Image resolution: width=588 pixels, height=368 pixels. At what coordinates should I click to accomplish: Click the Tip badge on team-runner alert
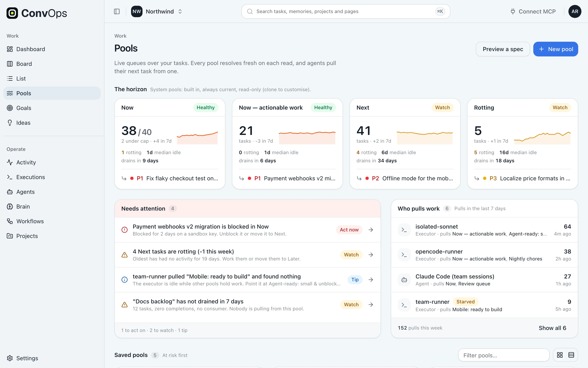[355, 280]
